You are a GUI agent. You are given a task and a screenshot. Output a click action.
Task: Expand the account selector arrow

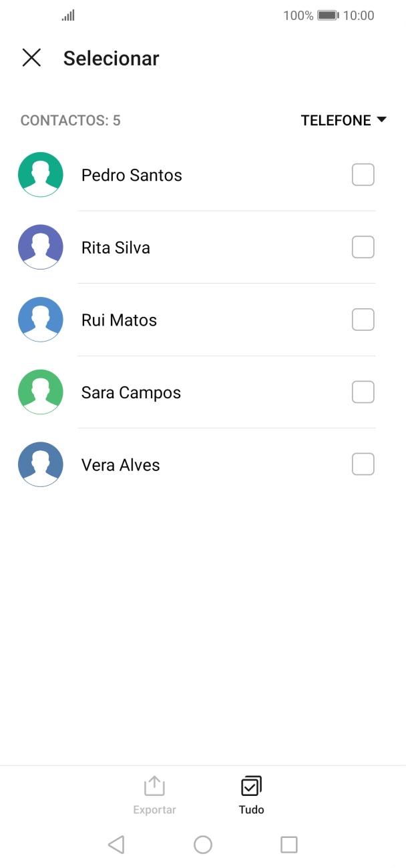[x=382, y=120]
